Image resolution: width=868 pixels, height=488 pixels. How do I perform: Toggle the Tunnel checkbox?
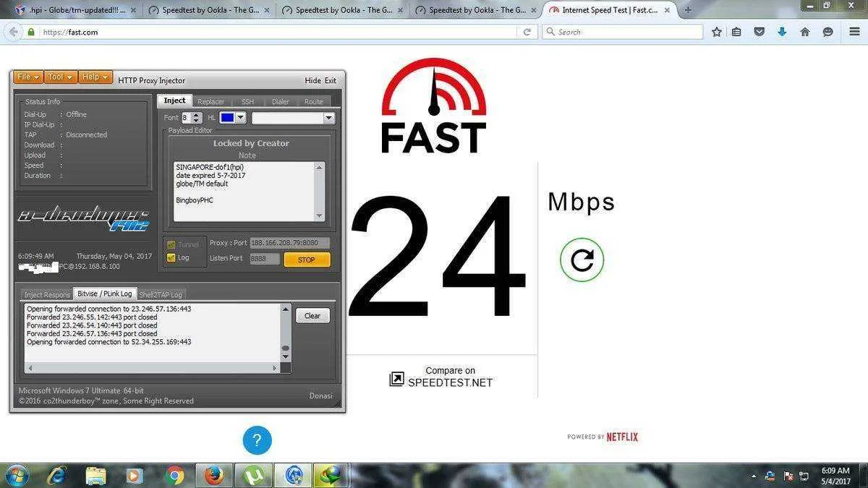click(x=171, y=244)
